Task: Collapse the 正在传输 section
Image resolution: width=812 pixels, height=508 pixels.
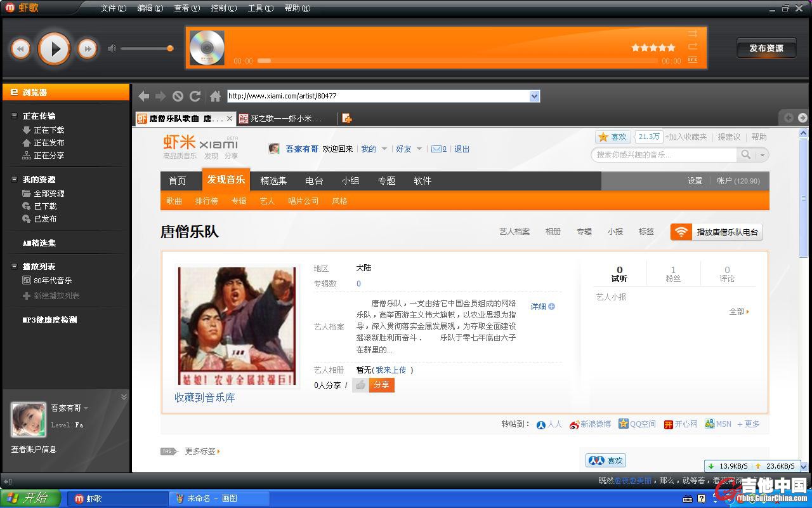Action: pos(15,116)
